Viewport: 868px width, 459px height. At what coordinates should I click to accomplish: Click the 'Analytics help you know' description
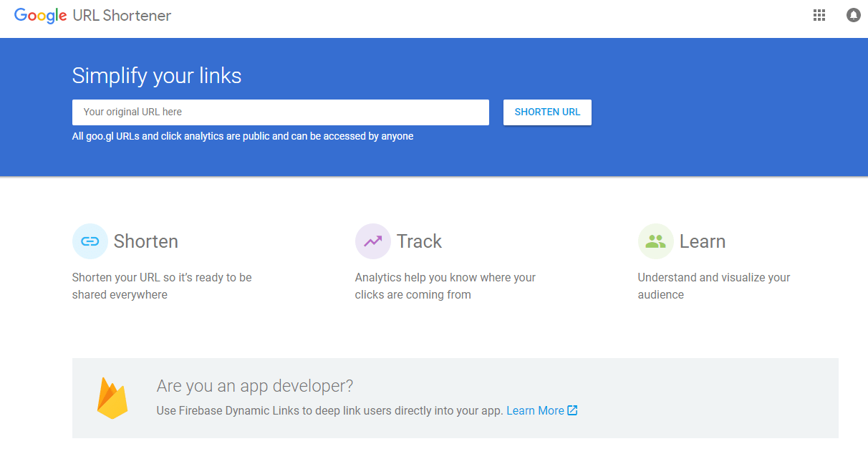pyautogui.click(x=445, y=286)
